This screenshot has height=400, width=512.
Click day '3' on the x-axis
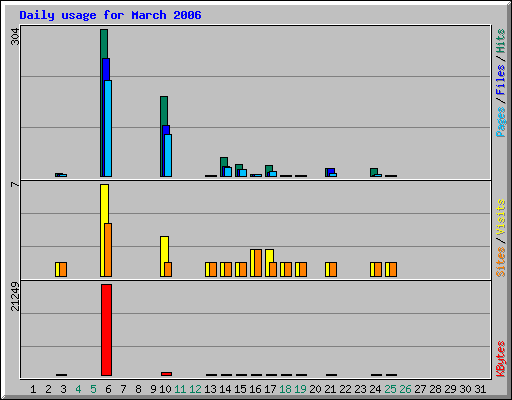click(63, 389)
